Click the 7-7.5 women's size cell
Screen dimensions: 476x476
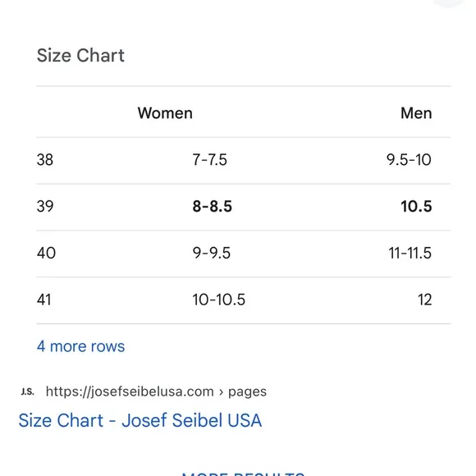tap(210, 160)
